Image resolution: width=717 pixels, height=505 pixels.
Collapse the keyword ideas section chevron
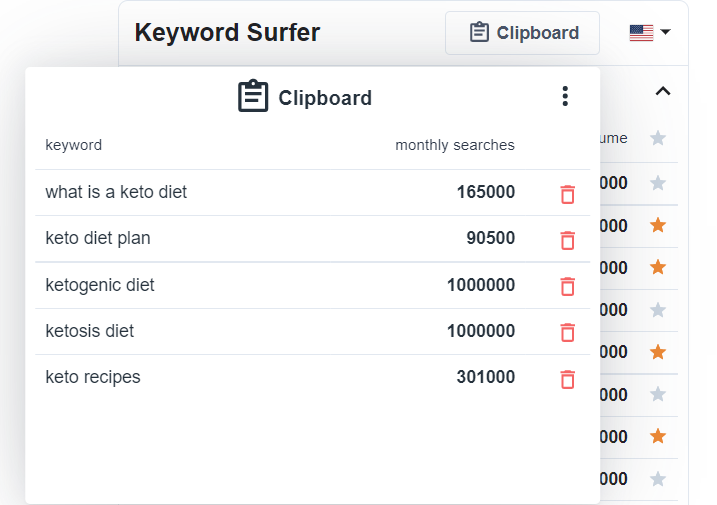(x=663, y=91)
